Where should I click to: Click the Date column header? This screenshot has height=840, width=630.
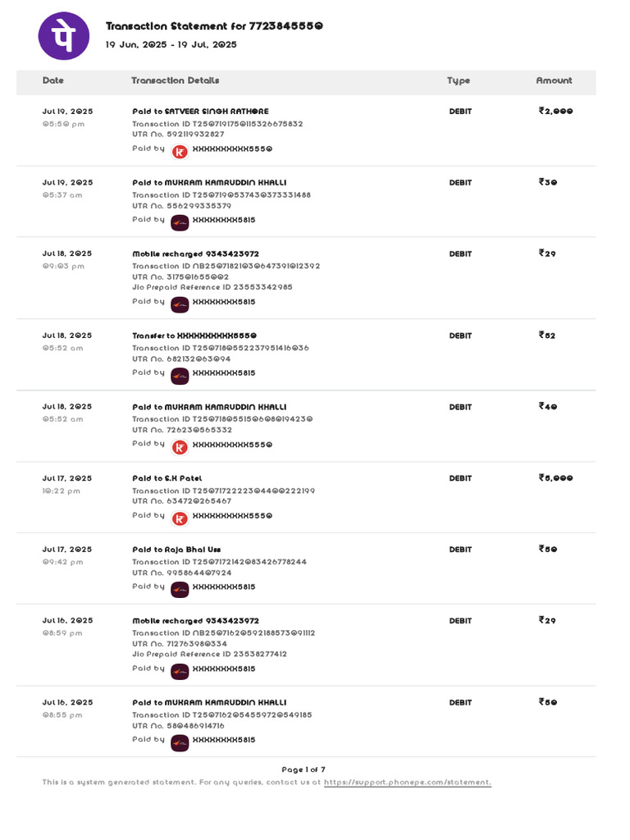(53, 81)
